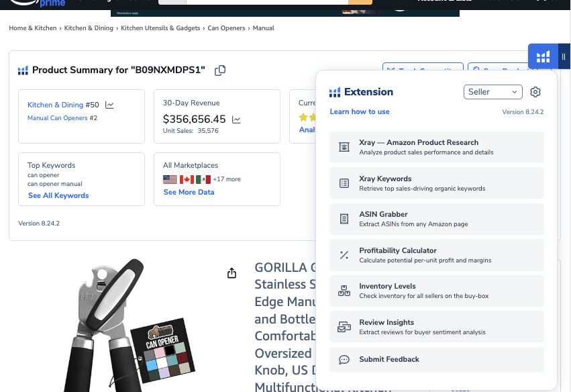This screenshot has width=571, height=392.
Task: Open the Review Insights tool
Action: pos(437,327)
